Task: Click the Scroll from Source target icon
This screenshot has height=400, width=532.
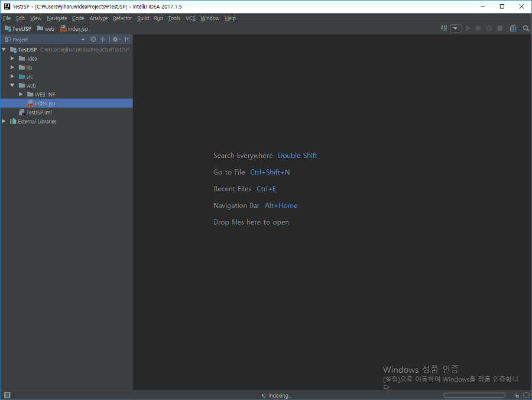Action: pos(93,40)
